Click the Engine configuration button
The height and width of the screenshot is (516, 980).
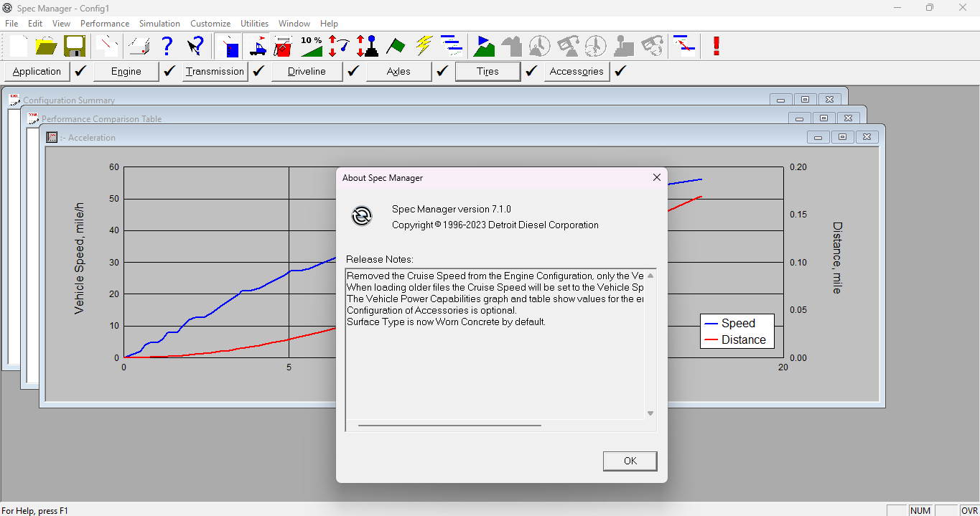tap(126, 71)
